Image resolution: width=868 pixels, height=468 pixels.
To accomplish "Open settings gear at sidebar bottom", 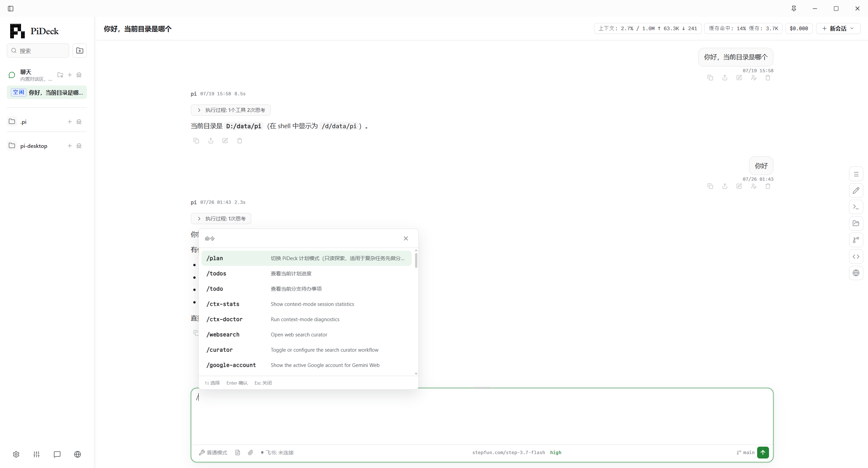I will (x=16, y=454).
